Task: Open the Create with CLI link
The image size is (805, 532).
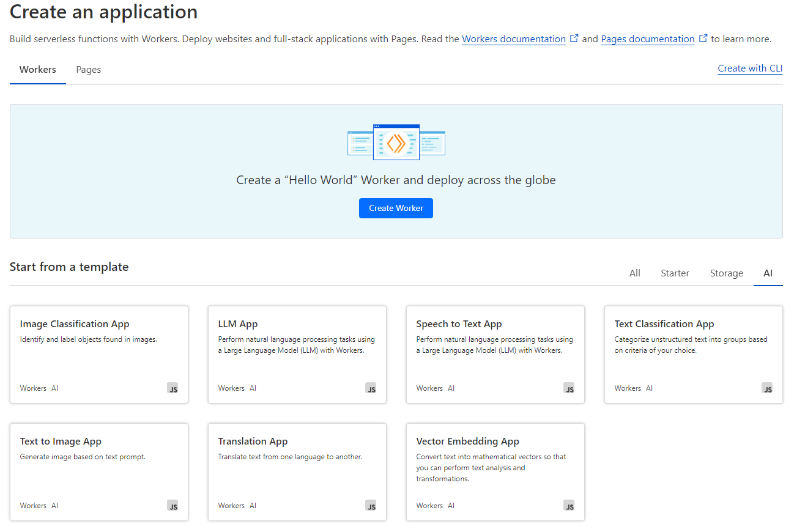Action: pyautogui.click(x=750, y=68)
